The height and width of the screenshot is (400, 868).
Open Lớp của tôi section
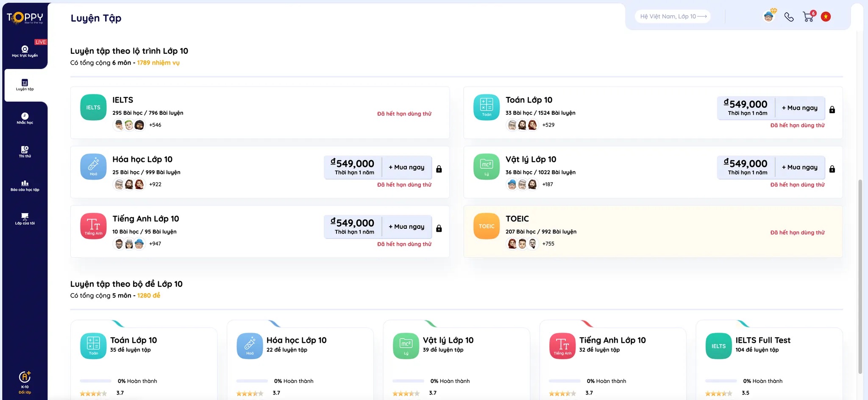tap(25, 218)
